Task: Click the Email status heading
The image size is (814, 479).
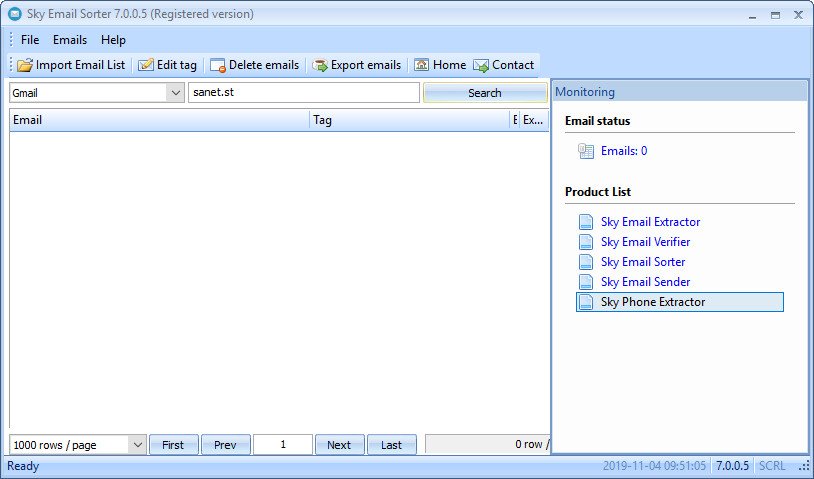Action: pos(598,121)
